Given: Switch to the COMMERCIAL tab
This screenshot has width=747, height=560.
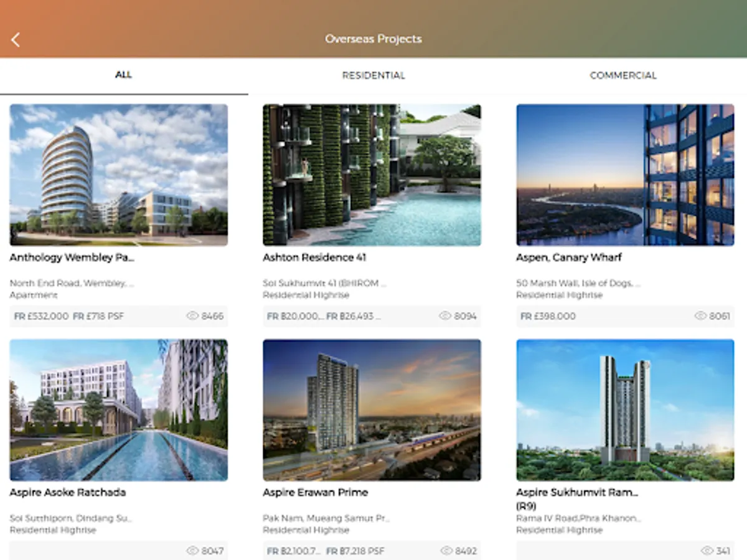Looking at the screenshot, I should point(623,75).
